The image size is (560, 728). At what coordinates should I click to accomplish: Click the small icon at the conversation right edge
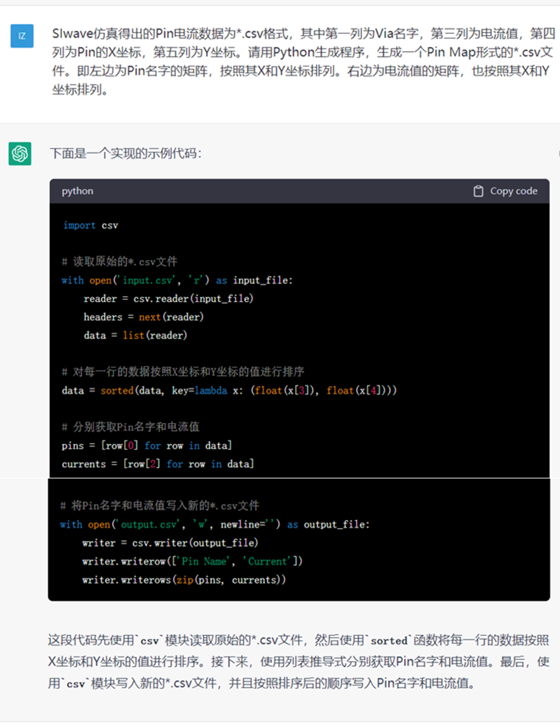tap(558, 154)
